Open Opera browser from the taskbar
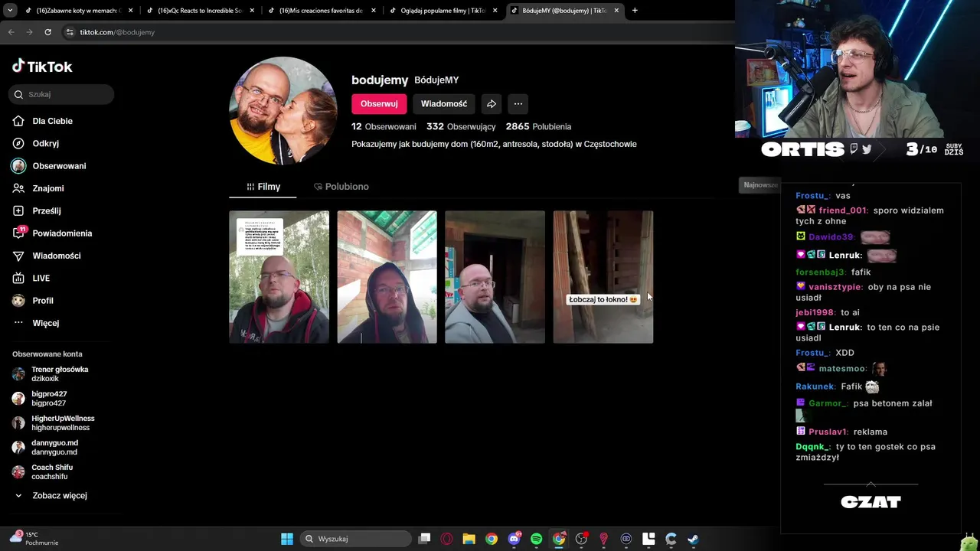The height and width of the screenshot is (551, 980). click(x=447, y=539)
